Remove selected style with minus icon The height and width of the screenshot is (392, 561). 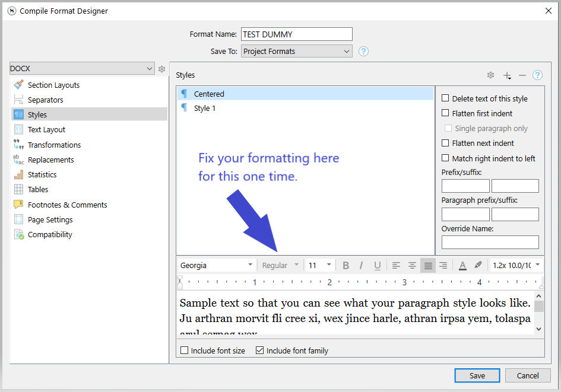pos(522,75)
